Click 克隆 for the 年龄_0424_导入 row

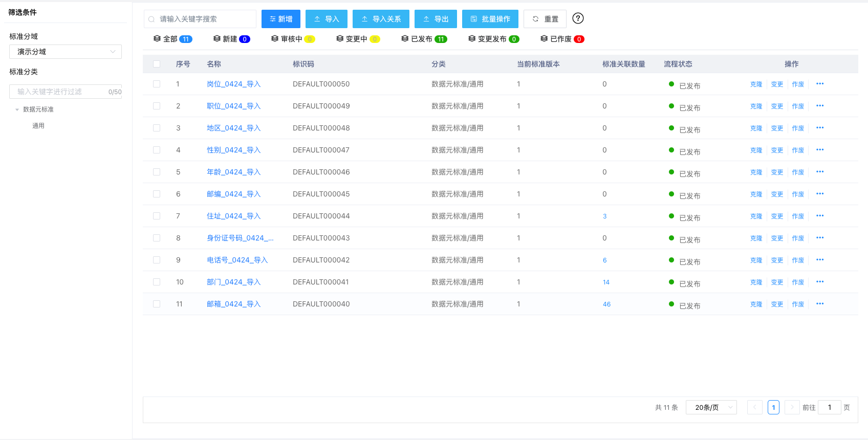(x=756, y=172)
